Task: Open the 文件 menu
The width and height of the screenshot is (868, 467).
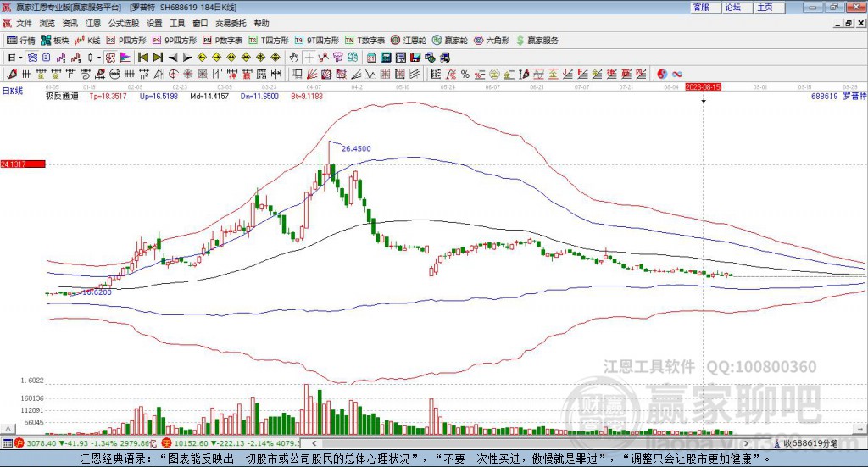Action: 24,23
